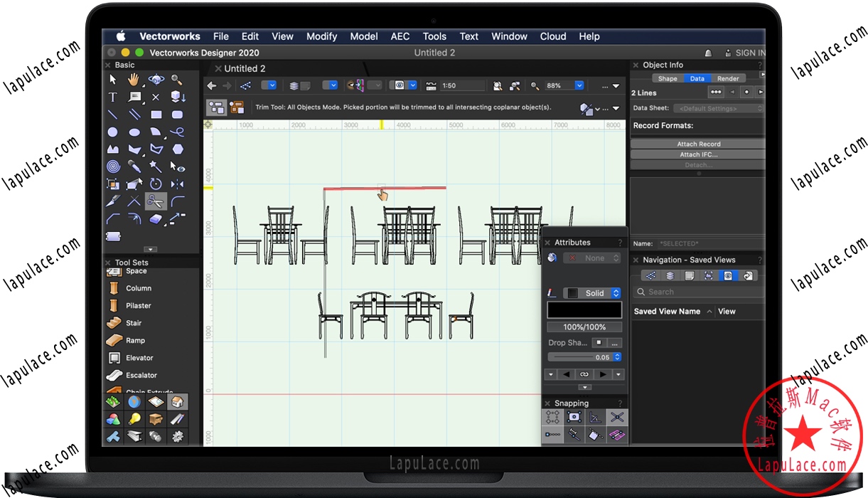Select the Eyedropper tool

point(134,166)
